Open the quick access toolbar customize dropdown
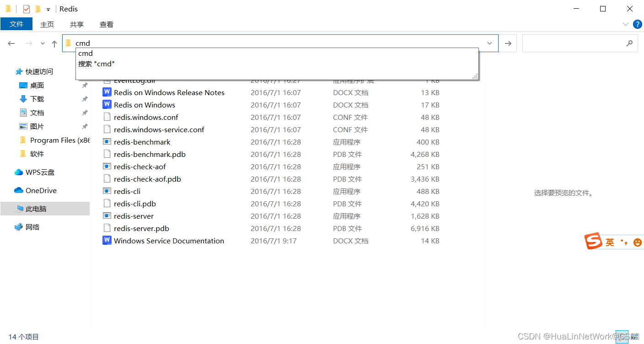Viewport: 644px width, 344px height. tap(48, 9)
